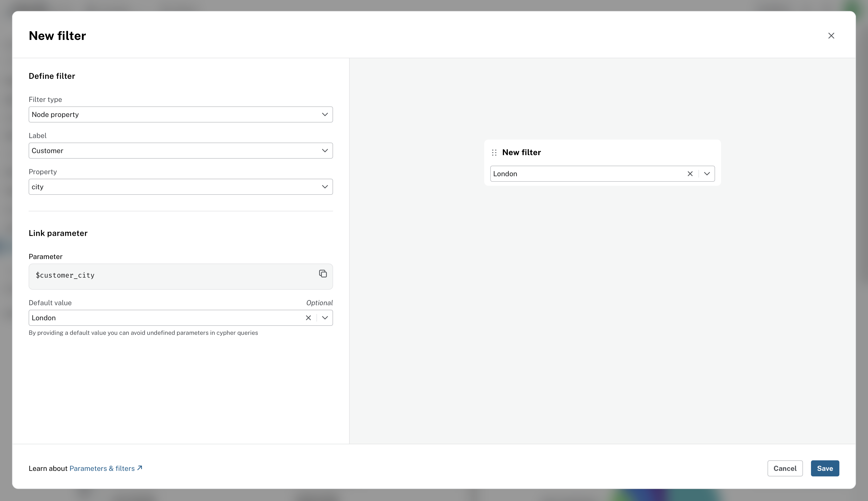This screenshot has width=868, height=501.
Task: Click the external link arrow beside Parameters & filters
Action: 139,467
